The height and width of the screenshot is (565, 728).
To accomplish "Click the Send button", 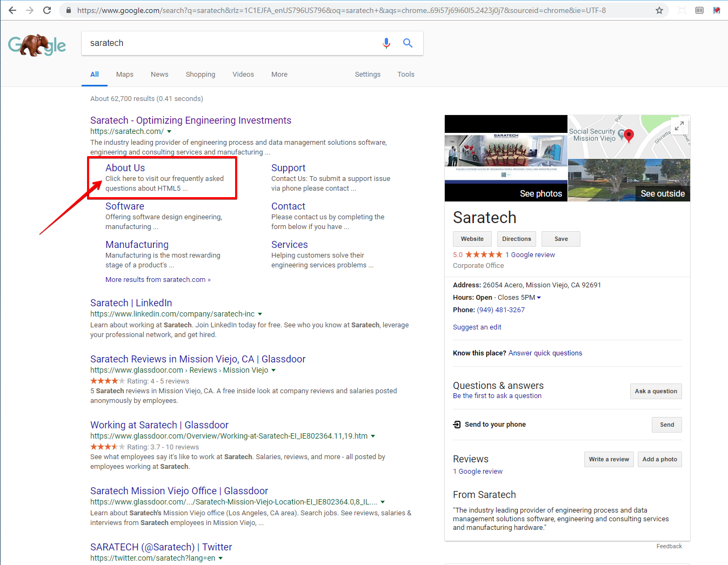I will (667, 425).
